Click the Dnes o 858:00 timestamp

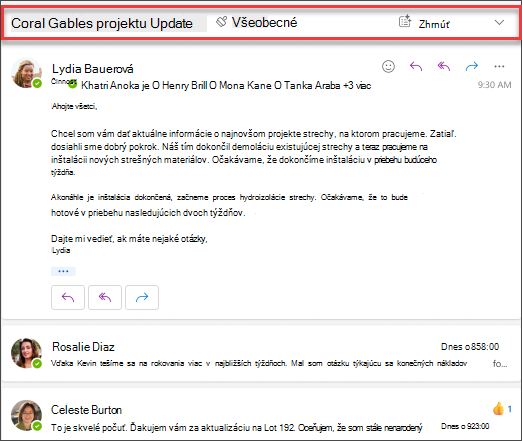pos(470,347)
